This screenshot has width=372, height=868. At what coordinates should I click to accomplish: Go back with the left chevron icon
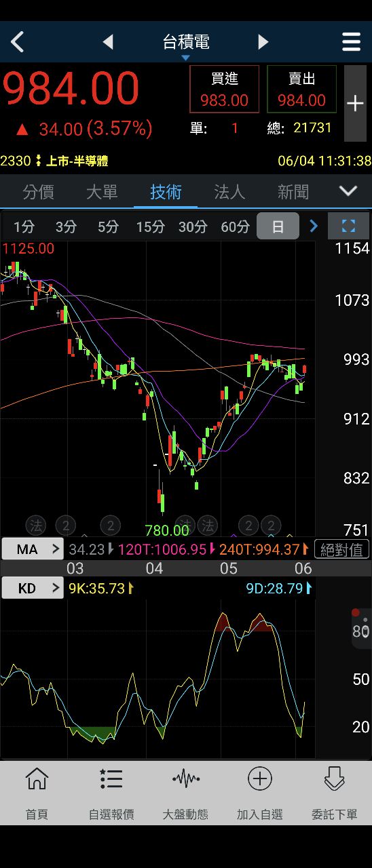(x=18, y=42)
